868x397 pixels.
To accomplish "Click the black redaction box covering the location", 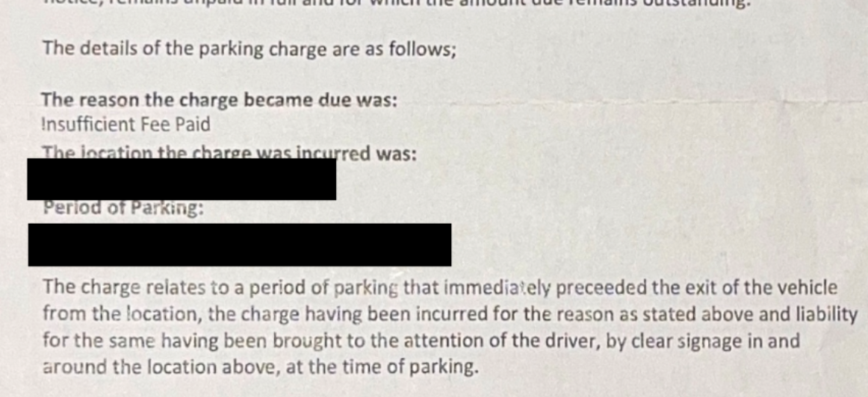I will click(x=182, y=178).
